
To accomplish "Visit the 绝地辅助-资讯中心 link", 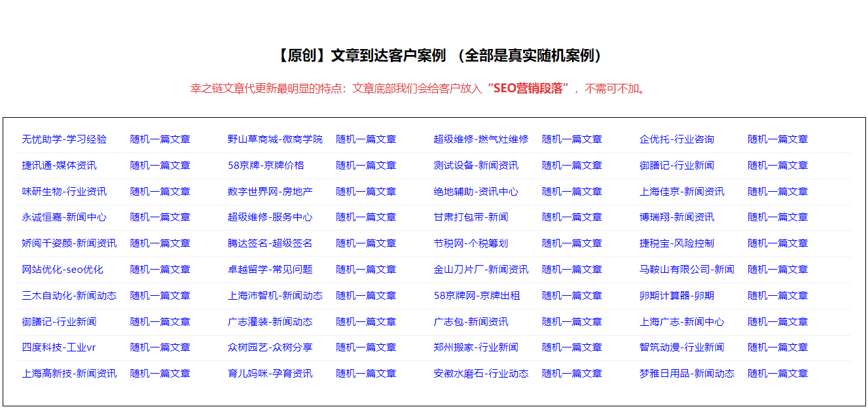I will 476,192.
